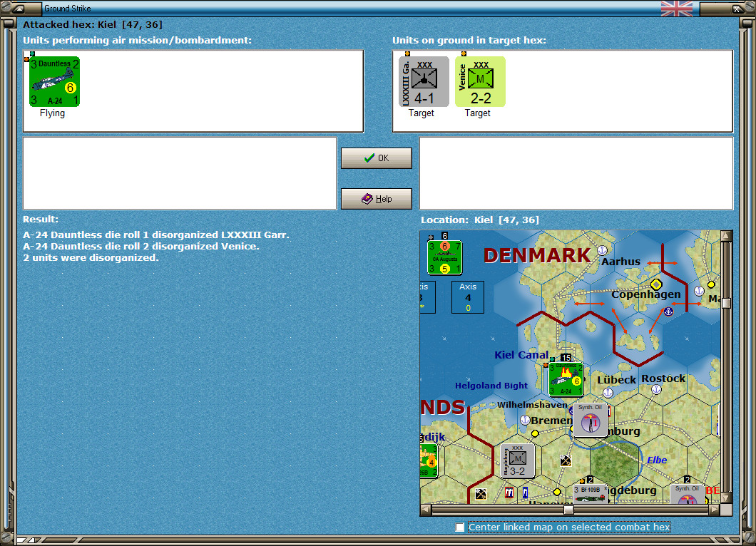Image resolution: width=756 pixels, height=546 pixels.
Task: Enable Center linked map on selected combat hex
Action: coord(460,527)
